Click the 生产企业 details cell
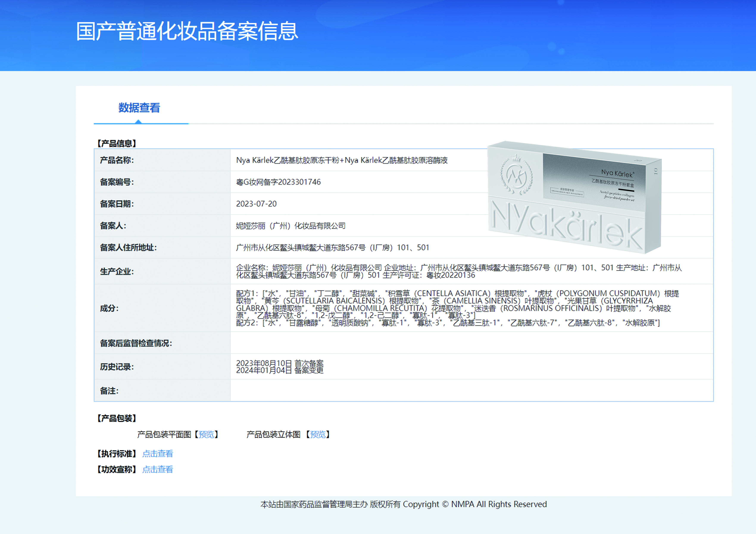The width and height of the screenshot is (756, 534). click(x=472, y=271)
